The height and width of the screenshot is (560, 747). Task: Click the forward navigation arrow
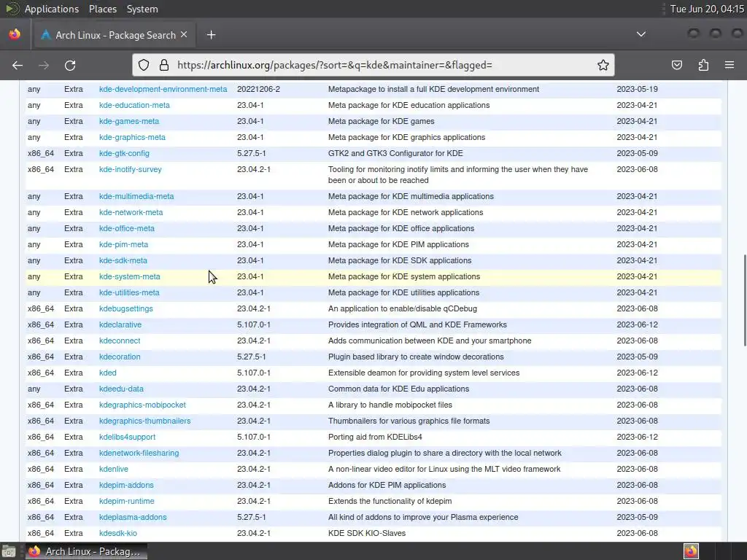(x=44, y=65)
